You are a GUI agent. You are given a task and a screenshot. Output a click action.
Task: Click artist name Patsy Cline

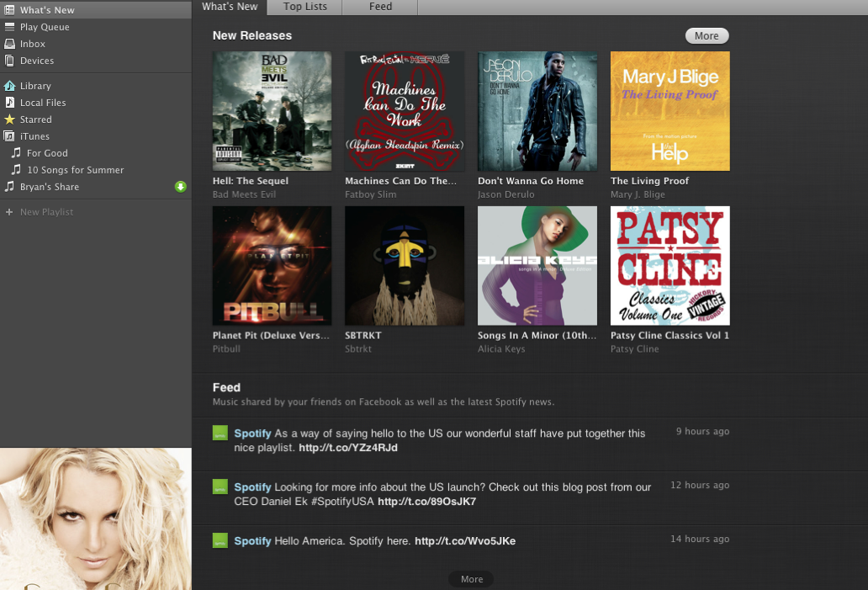[634, 349]
